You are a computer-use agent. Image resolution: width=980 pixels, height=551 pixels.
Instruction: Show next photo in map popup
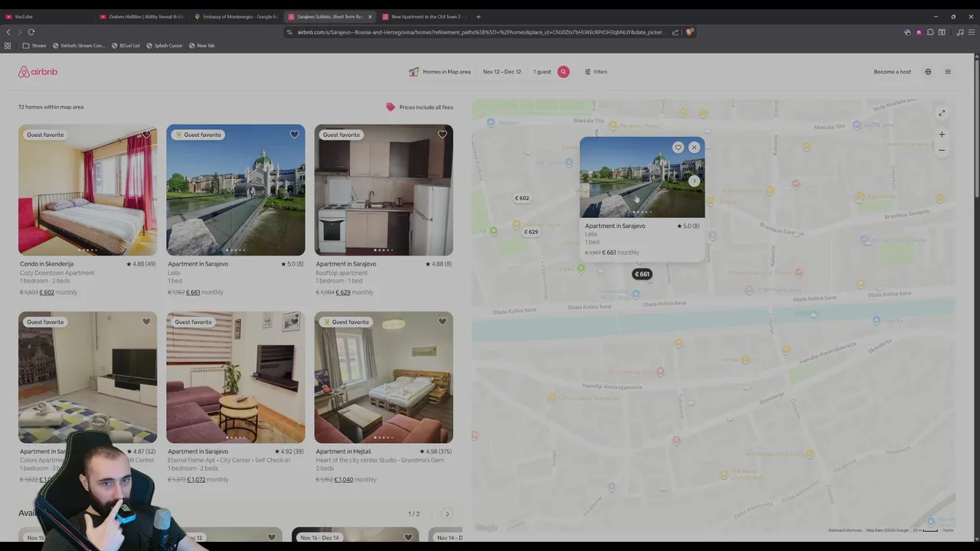point(694,181)
